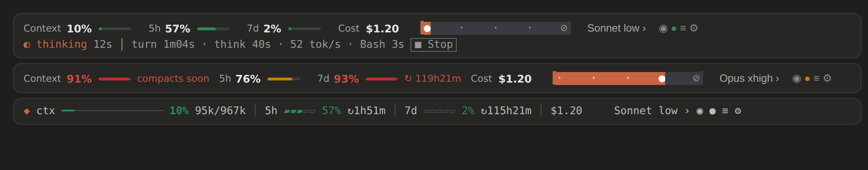Click the effort slider knob in the Opus bar
The height and width of the screenshot is (170, 868).
662,79
